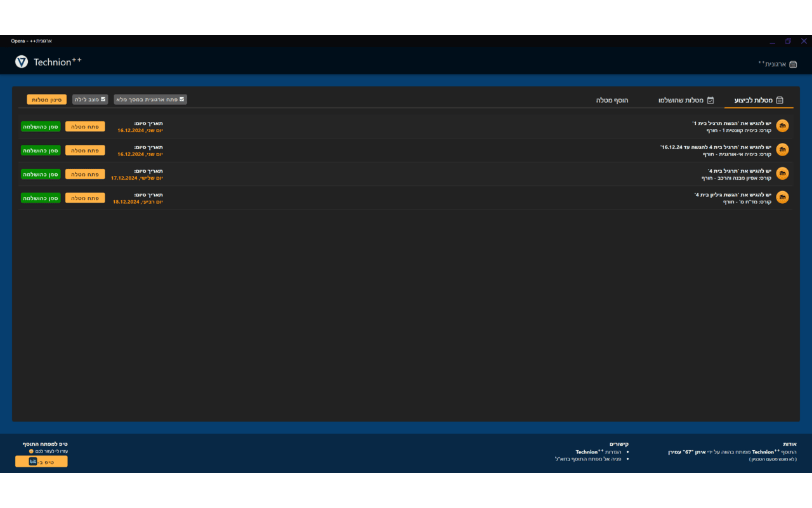Click the Moodle icon for 'הגשת תרגיל בית 1'
This screenshot has width=812, height=508.
(783, 126)
